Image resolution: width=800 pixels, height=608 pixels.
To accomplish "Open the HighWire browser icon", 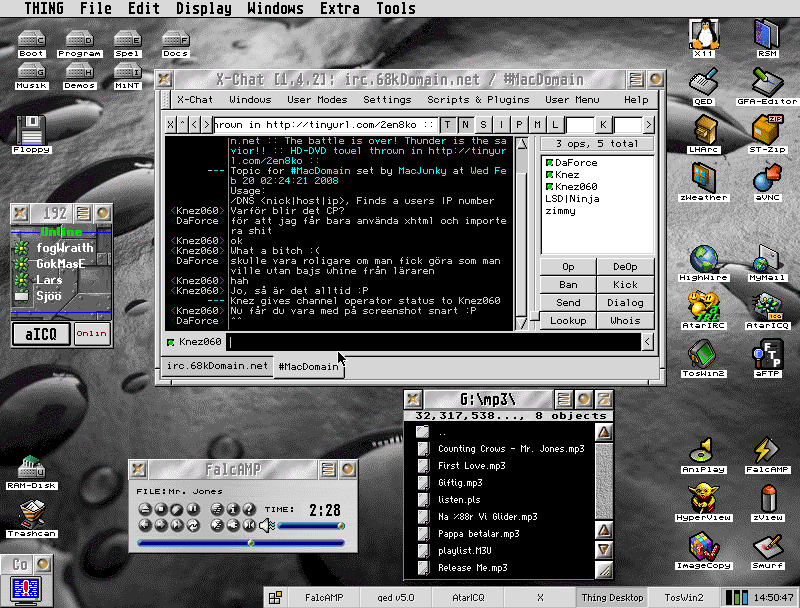I will coord(704,261).
